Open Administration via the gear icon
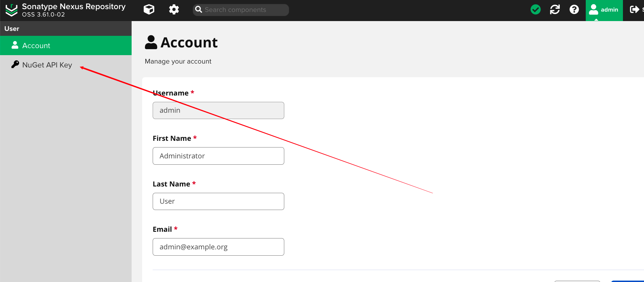 [x=174, y=9]
